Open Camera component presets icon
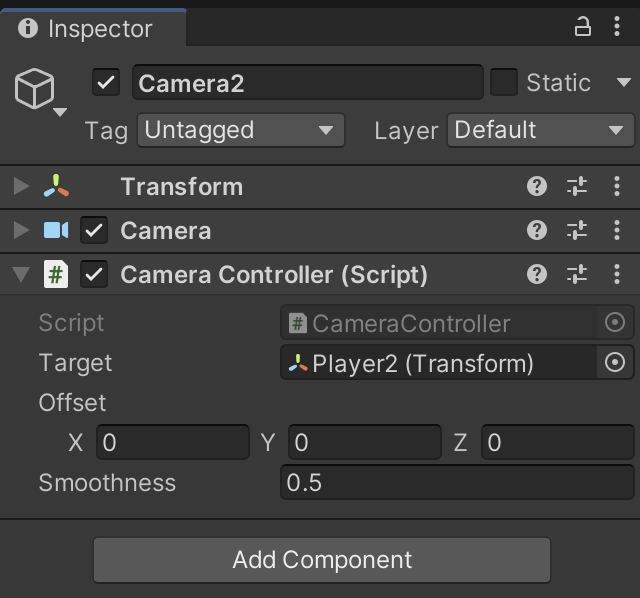This screenshot has width=640, height=598. coord(577,230)
